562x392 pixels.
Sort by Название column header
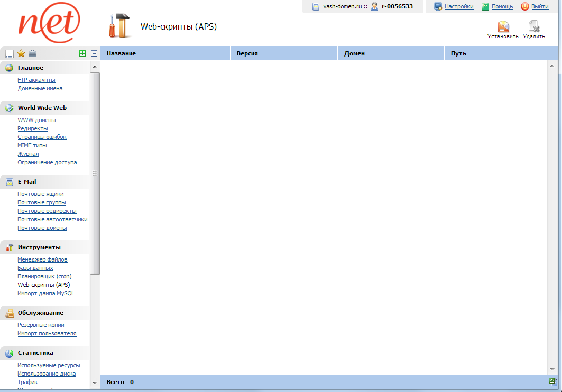[121, 54]
